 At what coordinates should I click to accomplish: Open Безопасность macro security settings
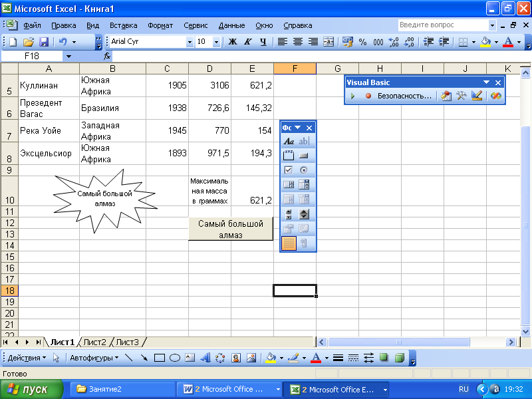pos(404,96)
